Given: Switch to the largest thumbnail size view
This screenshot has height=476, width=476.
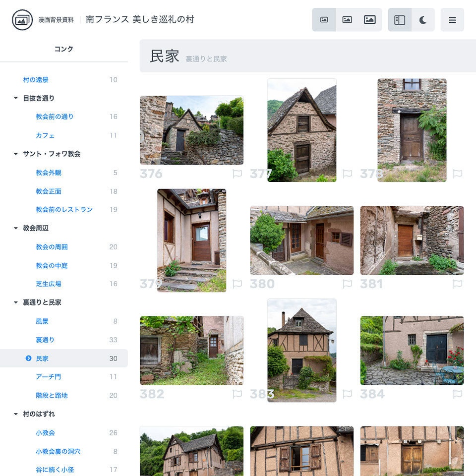Looking at the screenshot, I should (x=370, y=19).
